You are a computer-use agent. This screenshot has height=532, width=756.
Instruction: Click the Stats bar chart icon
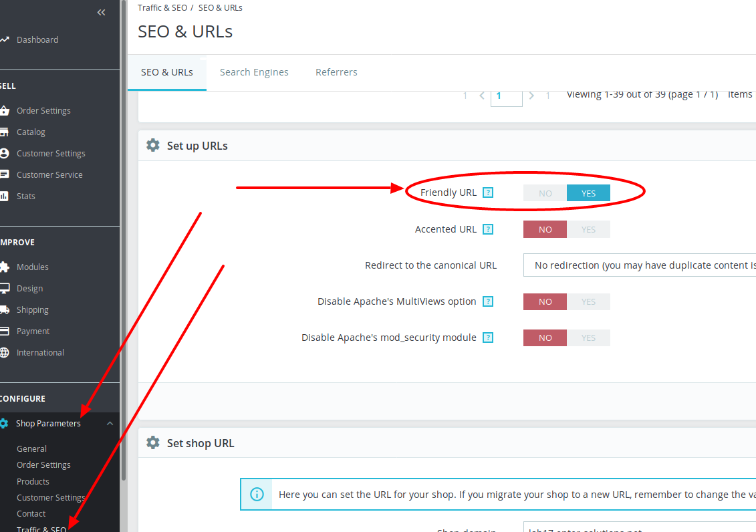pyautogui.click(x=4, y=196)
